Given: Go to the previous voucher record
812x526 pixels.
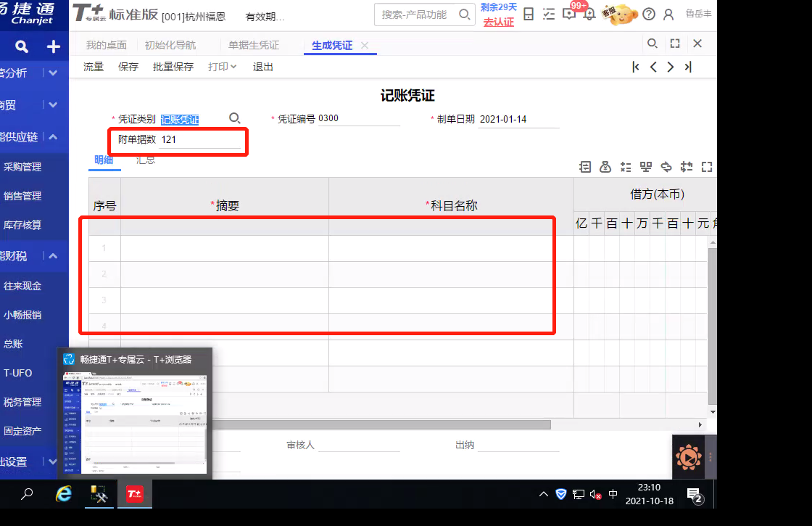Looking at the screenshot, I should [653, 67].
